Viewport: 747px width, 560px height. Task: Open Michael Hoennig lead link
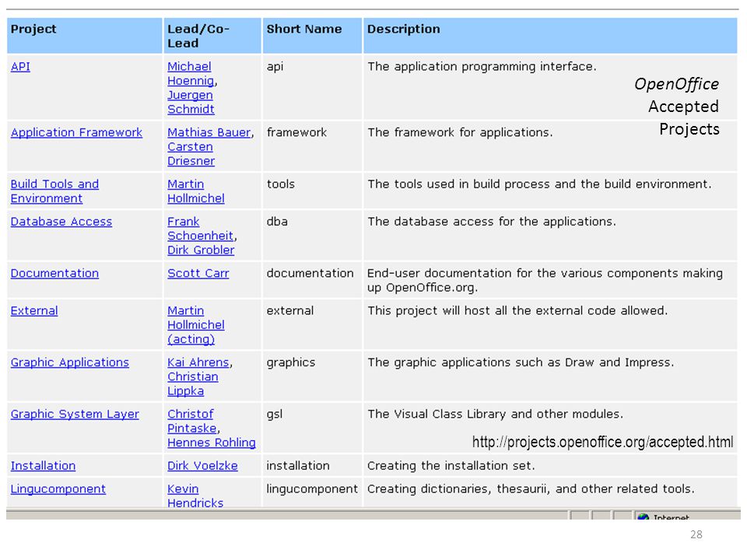(191, 74)
